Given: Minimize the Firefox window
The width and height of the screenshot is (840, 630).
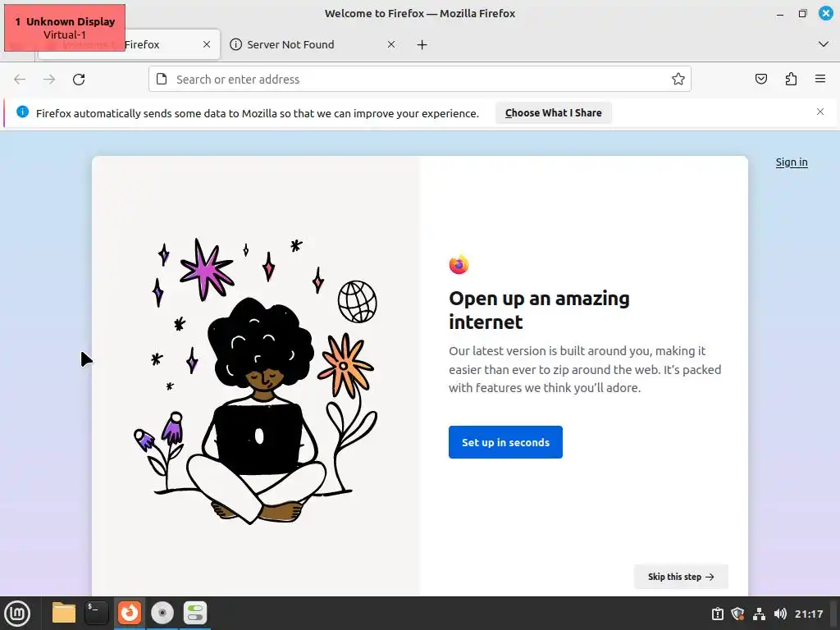Looking at the screenshot, I should [x=780, y=14].
